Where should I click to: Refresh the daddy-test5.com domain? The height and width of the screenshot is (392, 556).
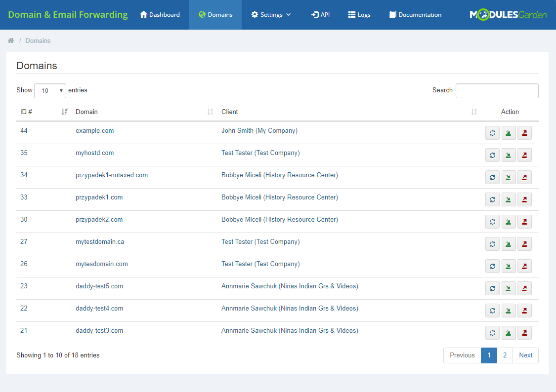pyautogui.click(x=492, y=289)
